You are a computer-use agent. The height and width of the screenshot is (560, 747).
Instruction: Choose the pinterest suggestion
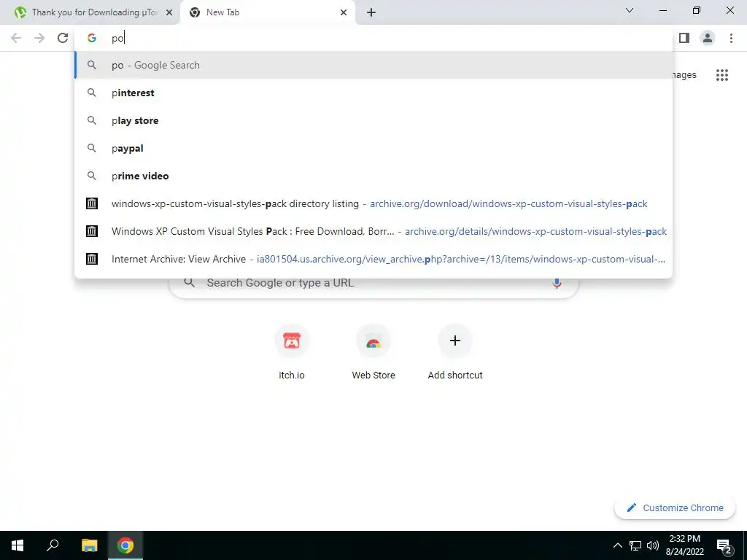click(374, 93)
